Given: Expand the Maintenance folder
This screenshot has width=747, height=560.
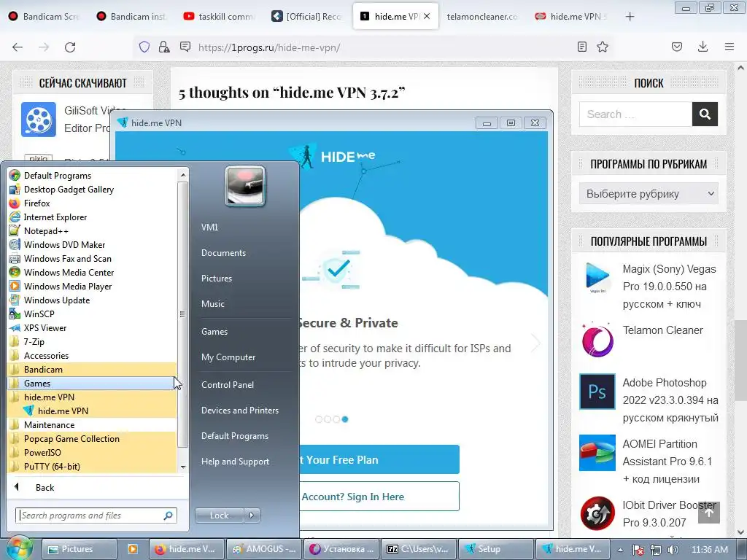Looking at the screenshot, I should (x=93, y=425).
